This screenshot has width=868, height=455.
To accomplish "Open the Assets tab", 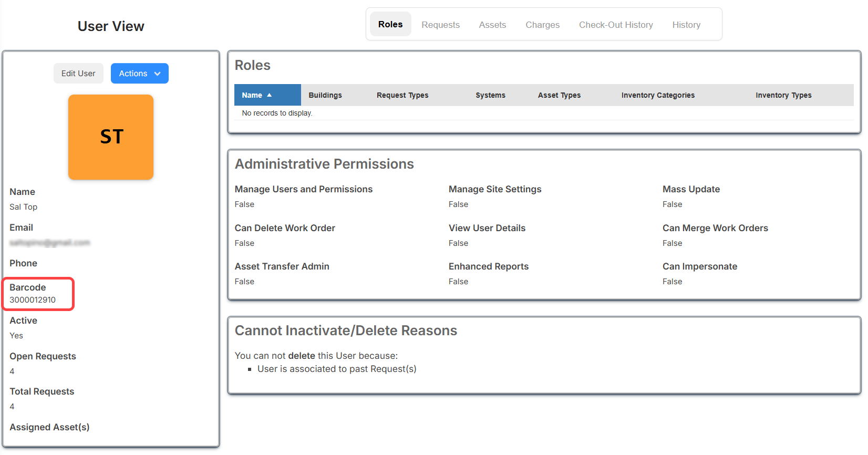I will coord(492,25).
